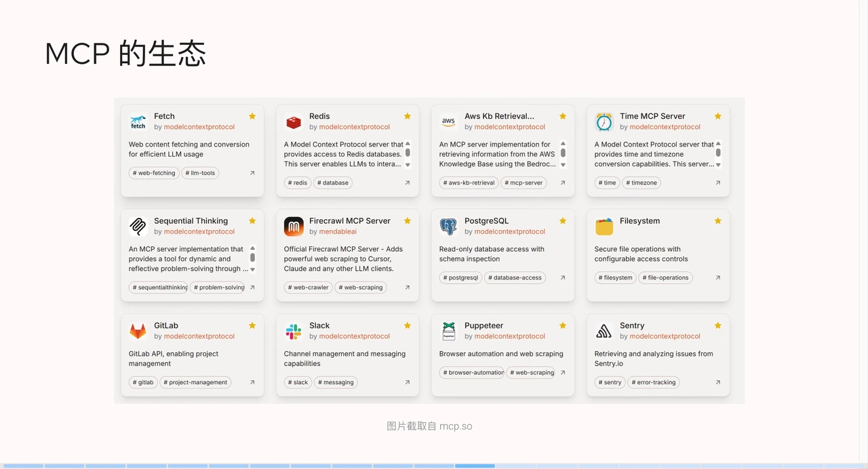Viewport: 868px width, 469px height.
Task: Open the Redis card external link arrow
Action: [x=408, y=183]
